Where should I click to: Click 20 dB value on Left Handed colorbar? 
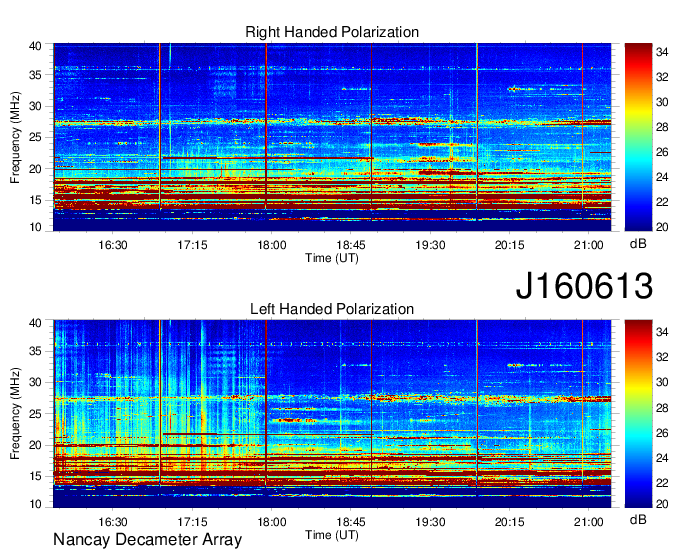coord(662,504)
